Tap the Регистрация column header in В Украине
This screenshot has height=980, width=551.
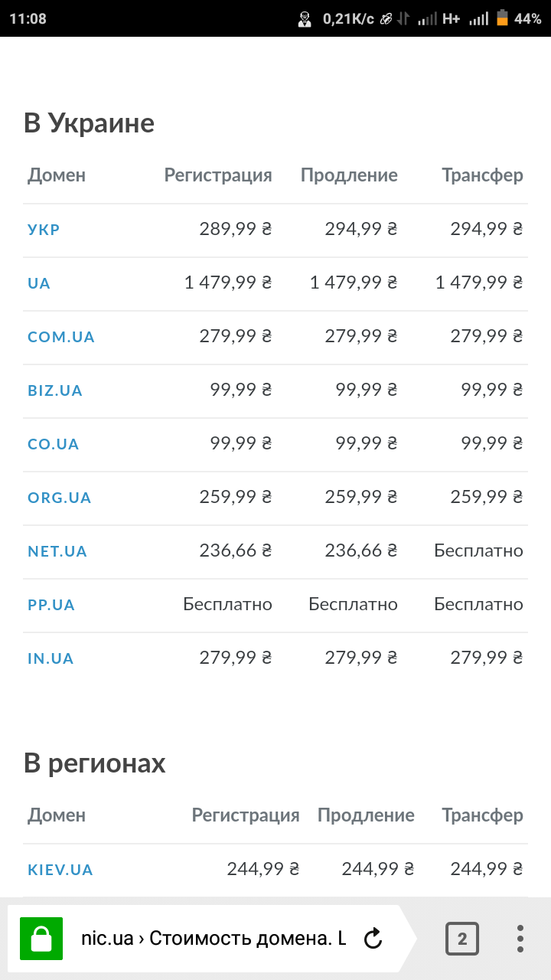click(218, 175)
